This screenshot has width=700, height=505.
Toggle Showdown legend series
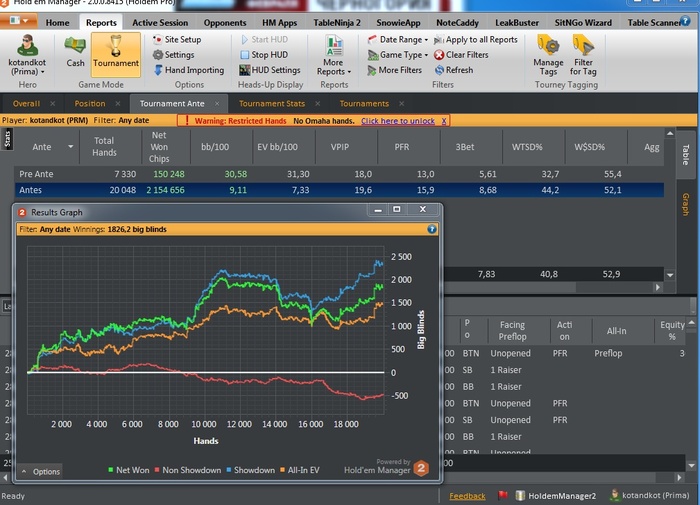pos(250,470)
